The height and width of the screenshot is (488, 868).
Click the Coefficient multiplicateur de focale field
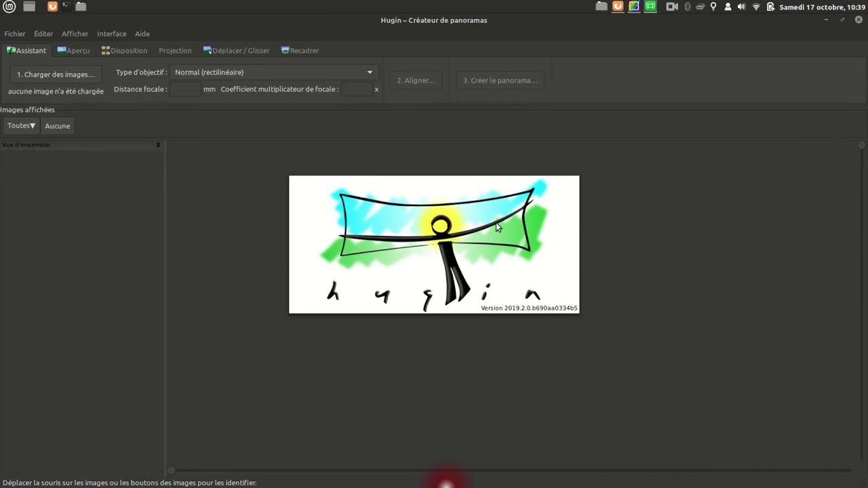click(357, 89)
